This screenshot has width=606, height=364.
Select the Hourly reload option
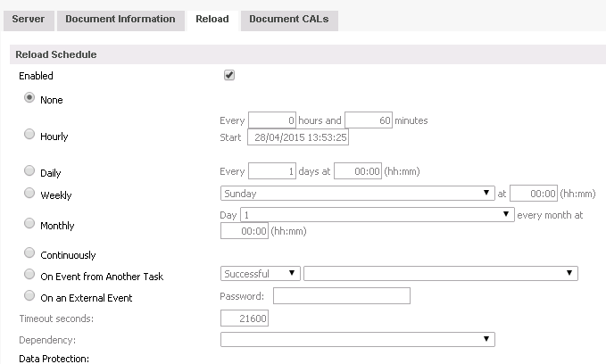pos(29,135)
